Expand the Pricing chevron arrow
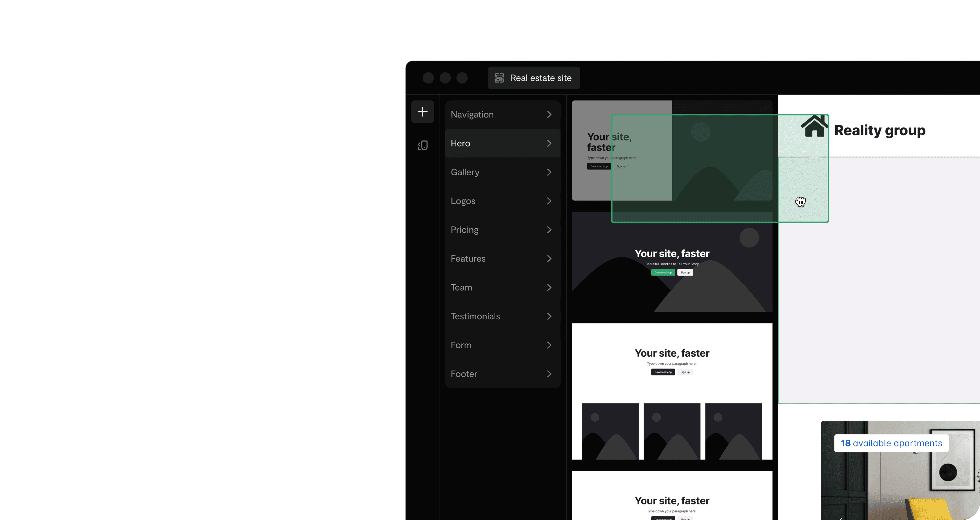This screenshot has width=980, height=520. pos(549,230)
